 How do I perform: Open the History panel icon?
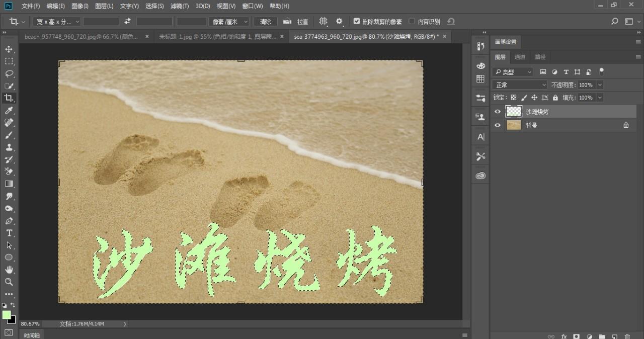click(x=480, y=46)
